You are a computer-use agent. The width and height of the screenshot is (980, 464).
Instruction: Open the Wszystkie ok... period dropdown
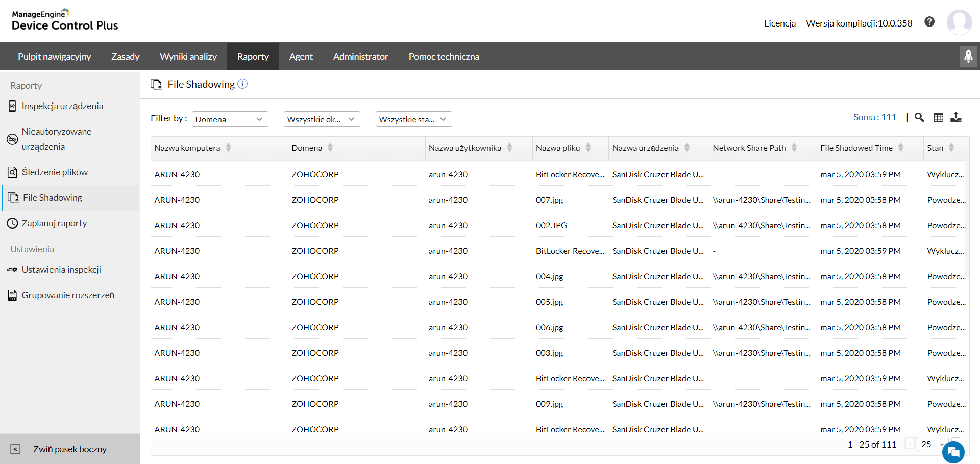322,119
